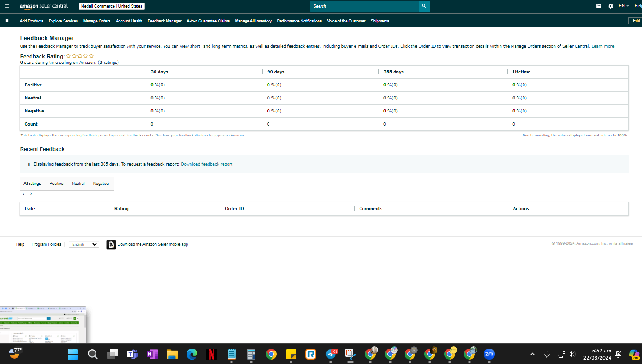Go to Manage All Inventory

pos(253,21)
